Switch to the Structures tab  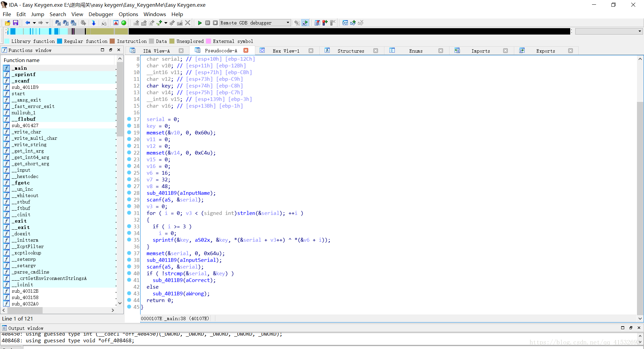click(351, 51)
